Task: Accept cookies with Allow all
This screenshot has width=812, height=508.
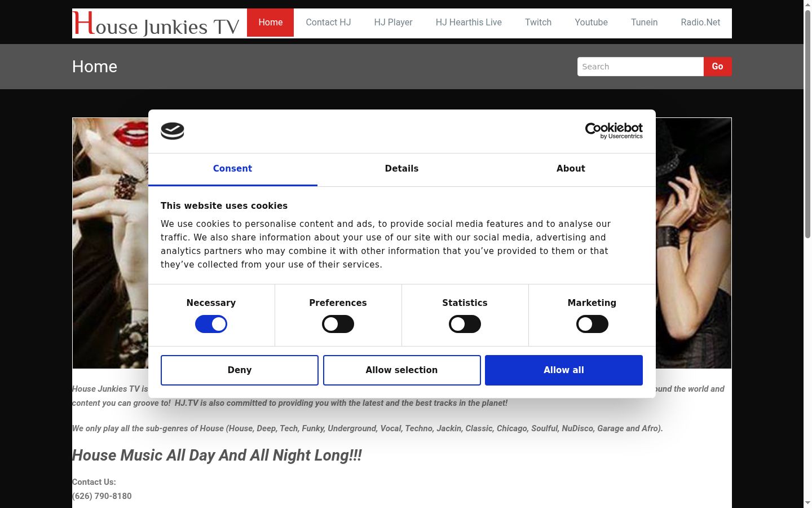Action: 564,370
